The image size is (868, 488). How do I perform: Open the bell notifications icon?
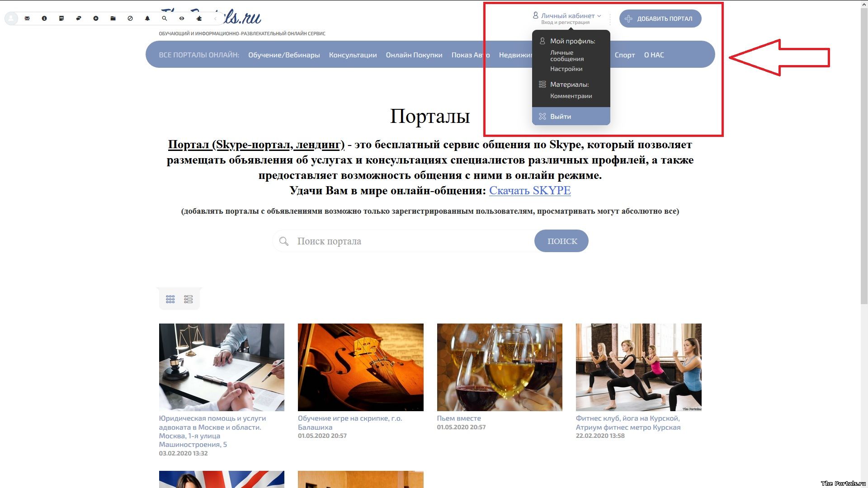pyautogui.click(x=147, y=19)
